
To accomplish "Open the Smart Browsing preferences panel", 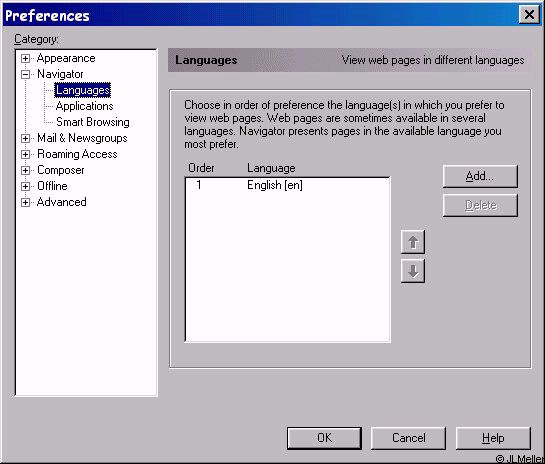I will (x=93, y=122).
